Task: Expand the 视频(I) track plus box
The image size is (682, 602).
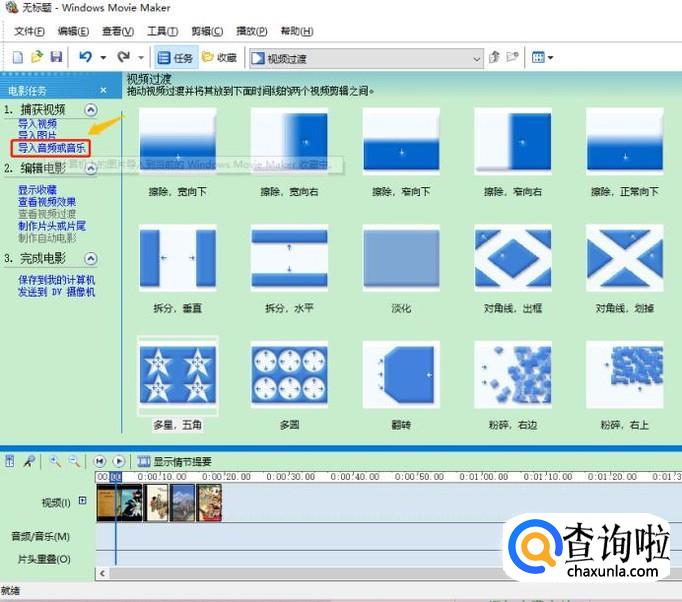Action: click(x=83, y=501)
